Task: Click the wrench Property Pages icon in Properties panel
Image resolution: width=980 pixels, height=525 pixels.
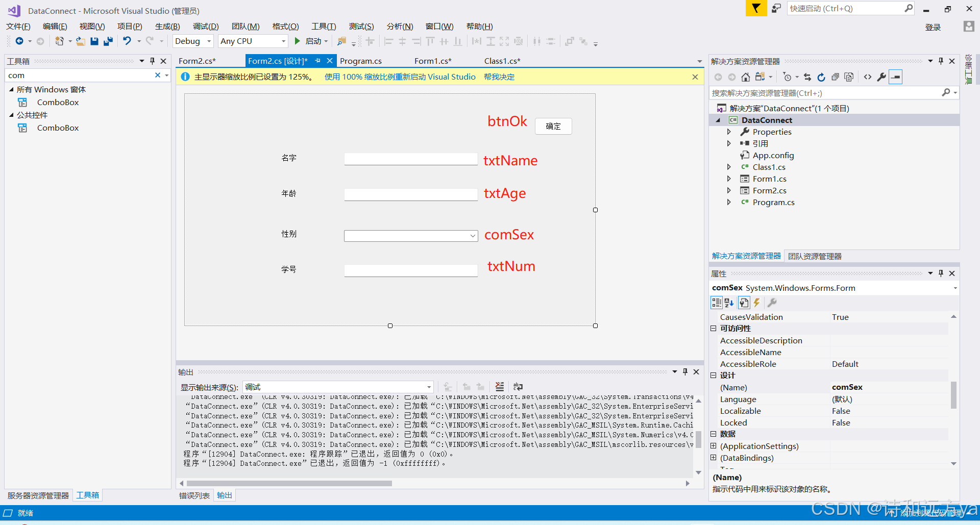Action: pos(772,303)
